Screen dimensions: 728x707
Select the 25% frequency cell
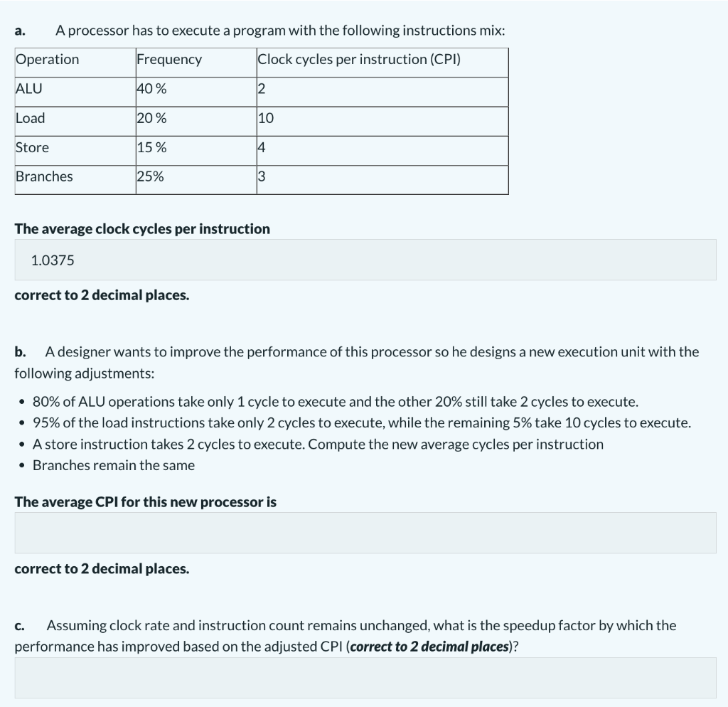(196, 180)
